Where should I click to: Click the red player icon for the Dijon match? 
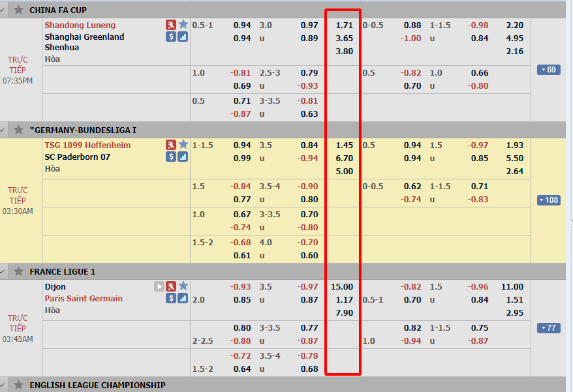(170, 286)
